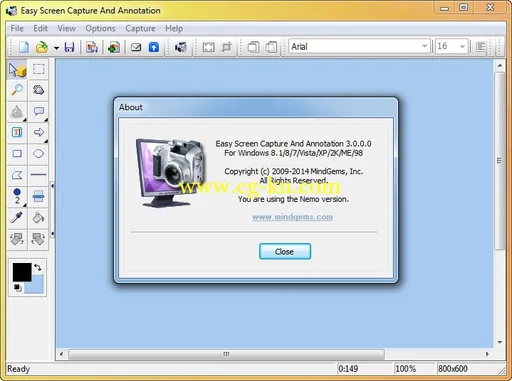Viewport: 512px width, 381px height.
Task: Click the scroll left arrow
Action: click(61, 354)
